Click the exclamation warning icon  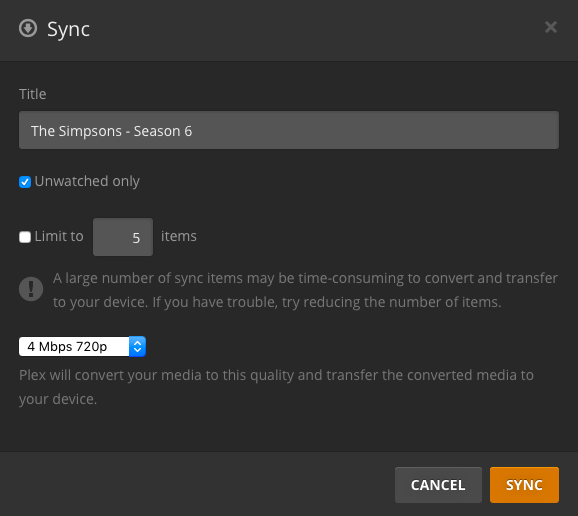[x=31, y=289]
